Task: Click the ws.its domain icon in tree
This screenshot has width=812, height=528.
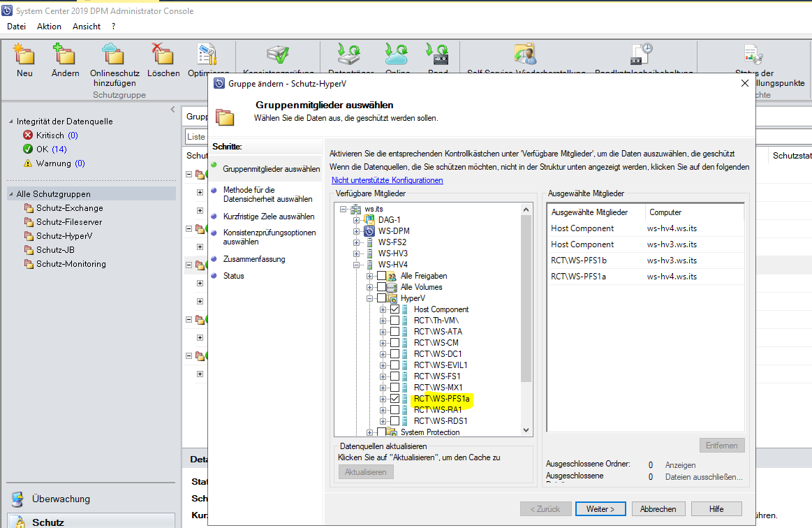Action: (x=356, y=209)
